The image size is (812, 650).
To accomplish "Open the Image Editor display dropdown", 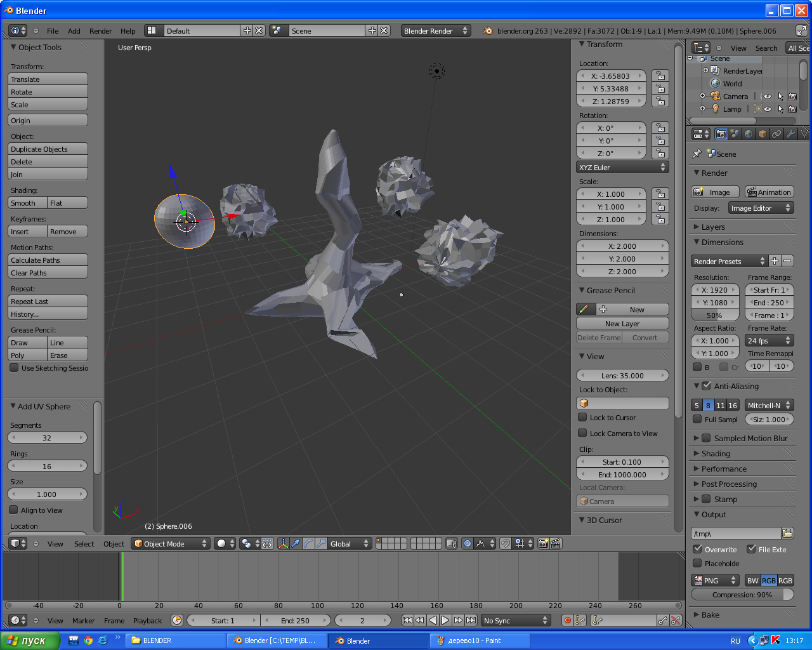I will click(x=761, y=208).
